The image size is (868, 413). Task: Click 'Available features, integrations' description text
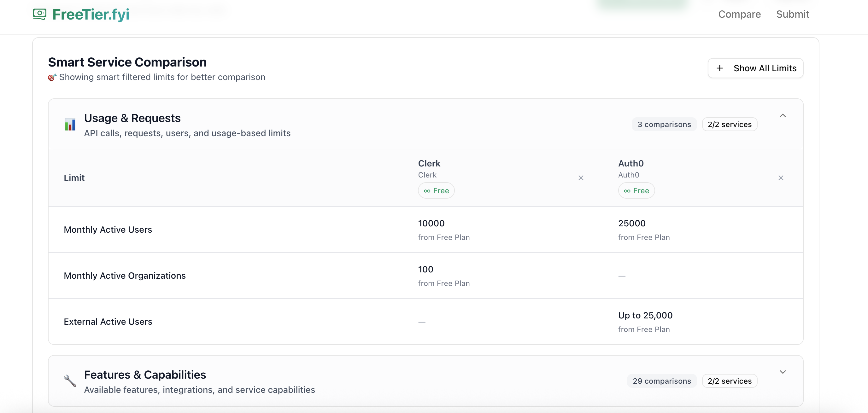coord(199,390)
